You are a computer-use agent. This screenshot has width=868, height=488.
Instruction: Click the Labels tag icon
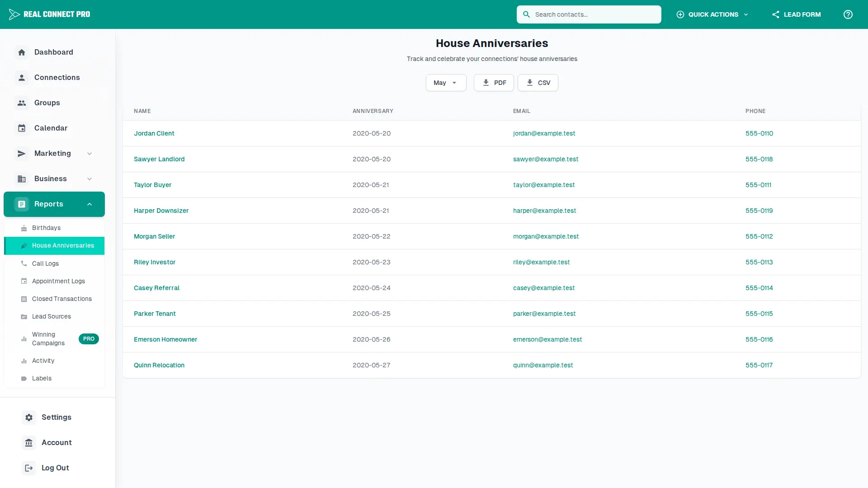click(x=24, y=379)
